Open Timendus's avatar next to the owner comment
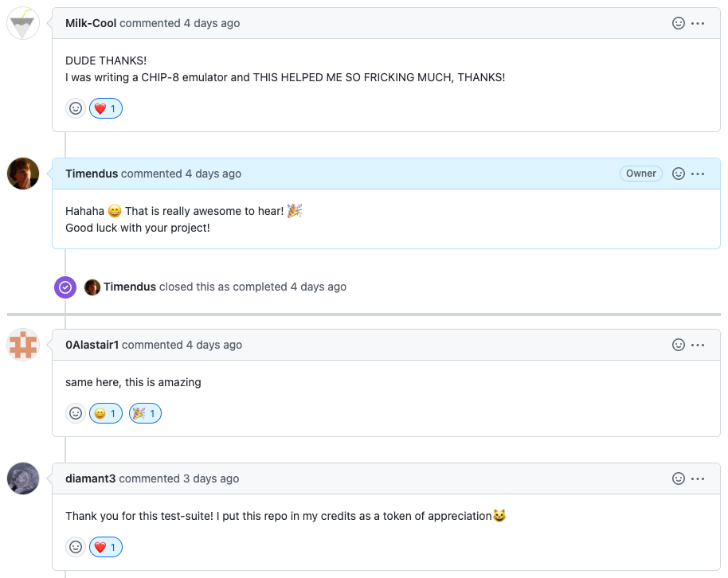The width and height of the screenshot is (728, 578). pos(23,174)
